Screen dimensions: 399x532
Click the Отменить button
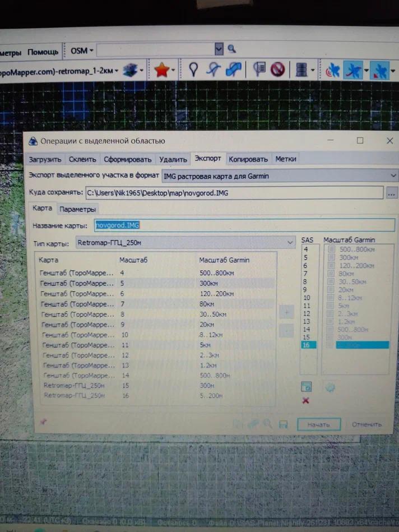pyautogui.click(x=366, y=424)
